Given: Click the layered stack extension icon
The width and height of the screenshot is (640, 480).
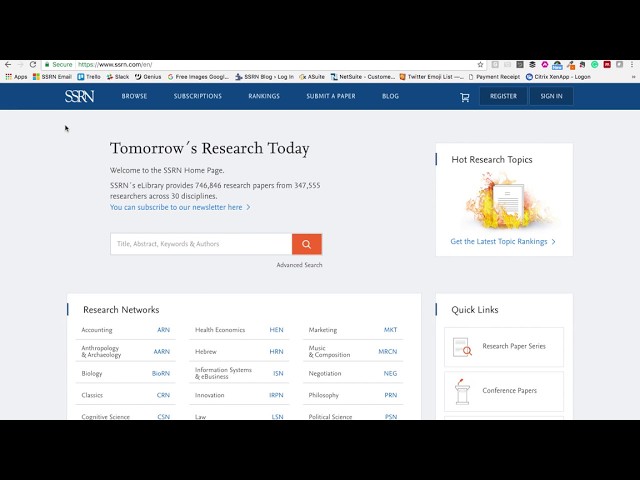Looking at the screenshot, I should click(x=532, y=64).
